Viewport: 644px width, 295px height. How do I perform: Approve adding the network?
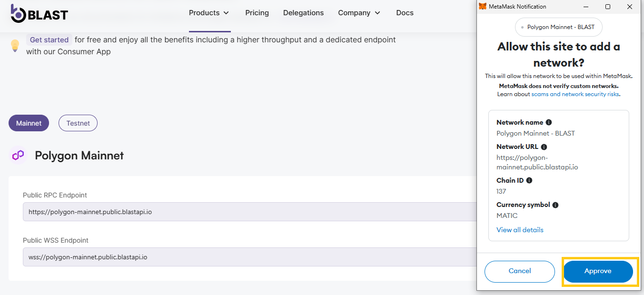598,271
